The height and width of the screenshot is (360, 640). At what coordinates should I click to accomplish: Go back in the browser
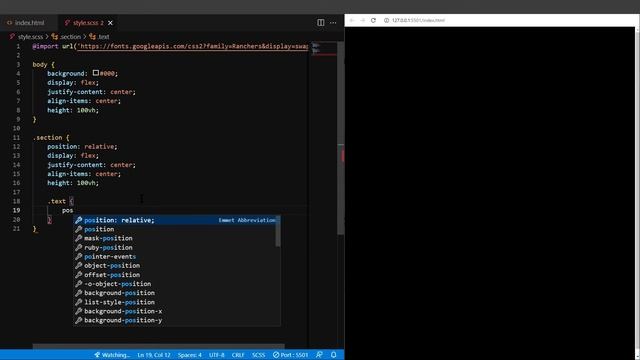point(352,20)
